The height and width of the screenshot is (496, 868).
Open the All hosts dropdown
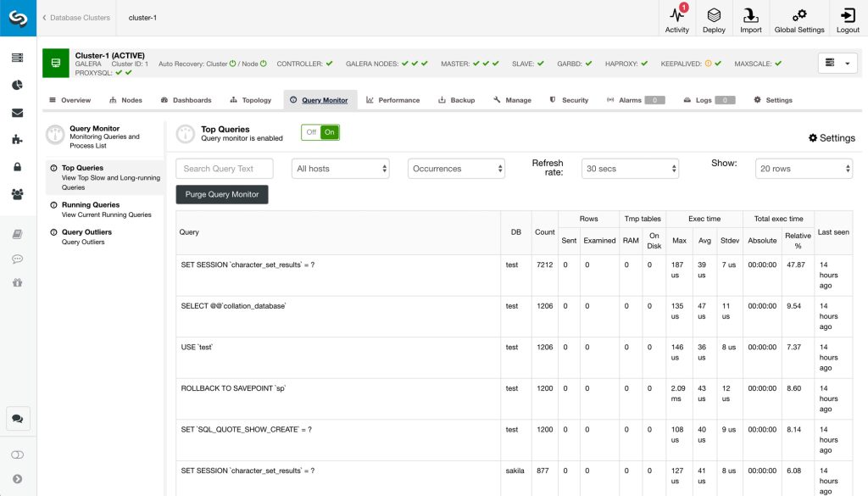pyautogui.click(x=340, y=168)
